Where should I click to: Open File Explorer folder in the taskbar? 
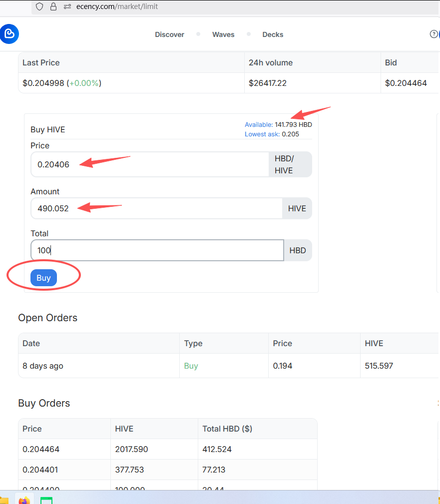click(x=4, y=501)
